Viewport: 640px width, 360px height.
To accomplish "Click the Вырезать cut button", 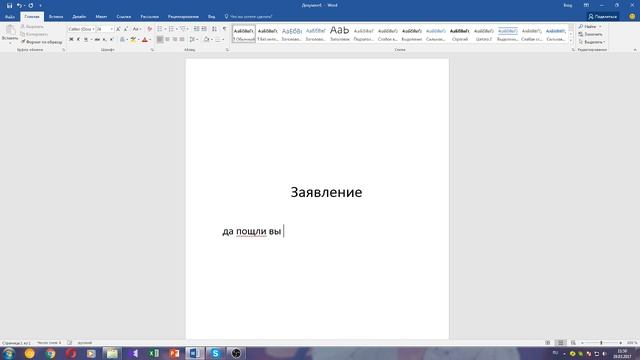I will click(x=32, y=27).
